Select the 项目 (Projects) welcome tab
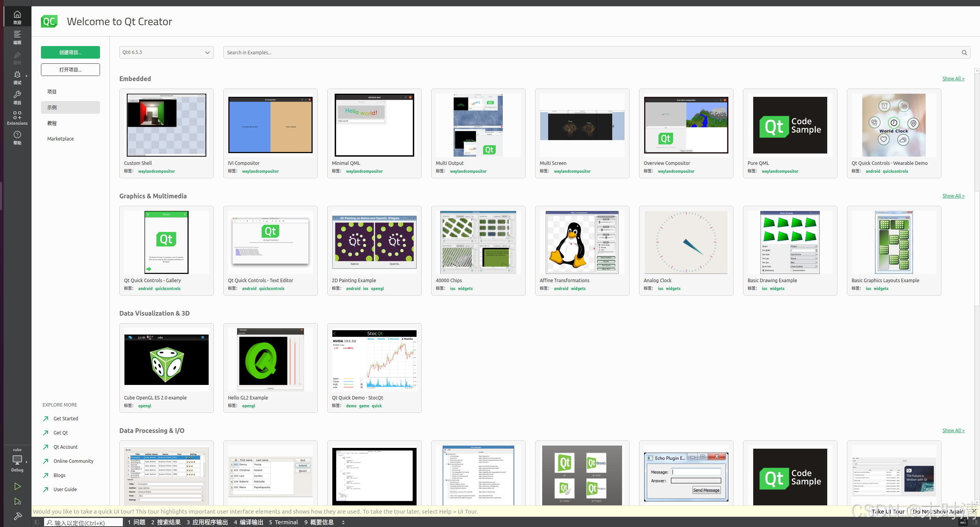The width and height of the screenshot is (980, 527). 70,92
